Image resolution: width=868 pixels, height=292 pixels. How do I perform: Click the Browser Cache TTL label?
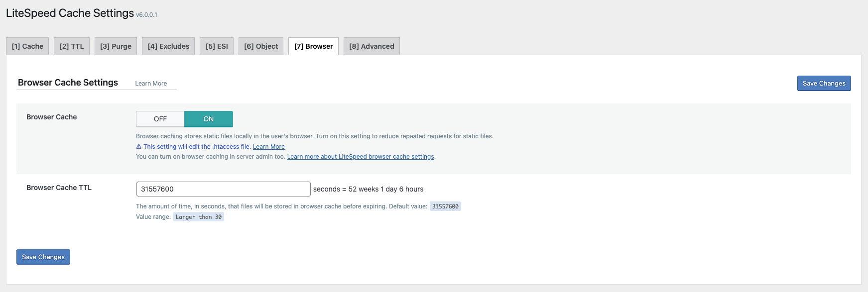59,188
